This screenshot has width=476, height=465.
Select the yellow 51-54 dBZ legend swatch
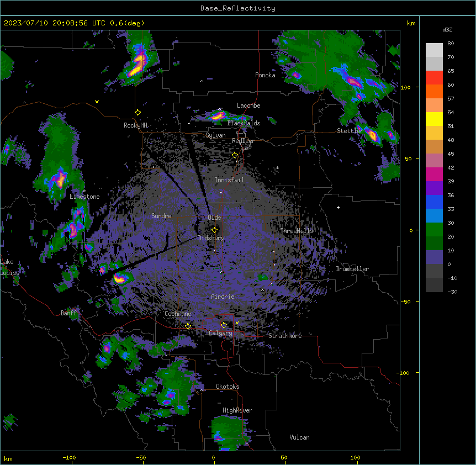tap(434, 119)
